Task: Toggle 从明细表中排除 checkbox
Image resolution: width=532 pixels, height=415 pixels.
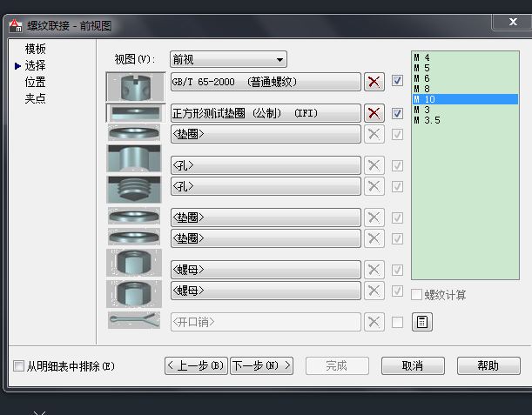Action: [19, 366]
